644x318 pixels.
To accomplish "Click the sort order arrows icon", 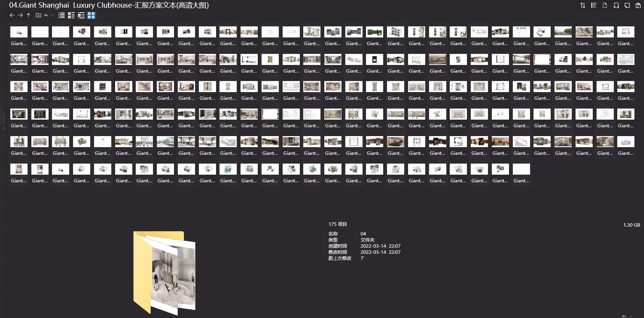I will [582, 5].
